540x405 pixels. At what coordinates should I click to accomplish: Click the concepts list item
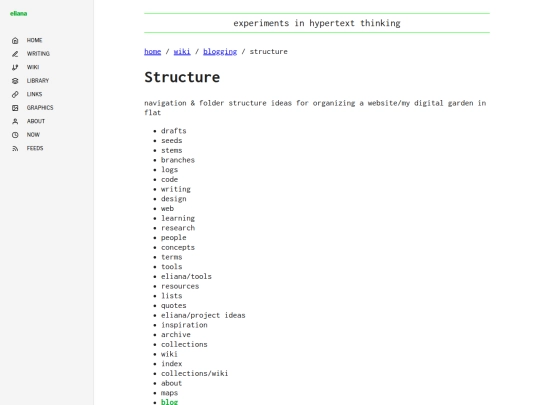coord(178,247)
